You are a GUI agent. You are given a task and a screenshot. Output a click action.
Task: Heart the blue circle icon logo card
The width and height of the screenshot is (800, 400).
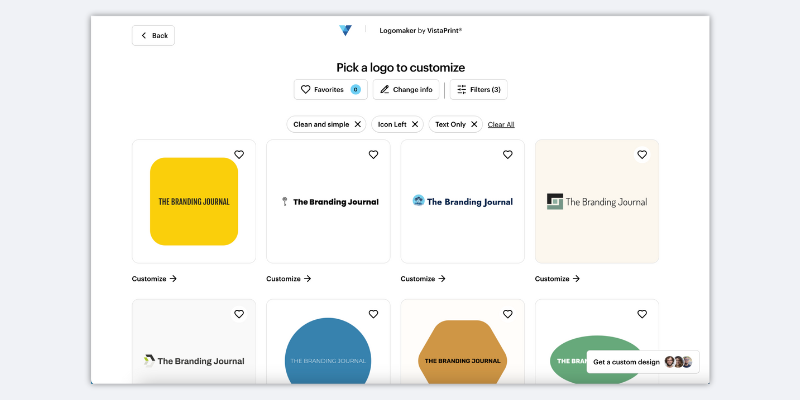507,155
